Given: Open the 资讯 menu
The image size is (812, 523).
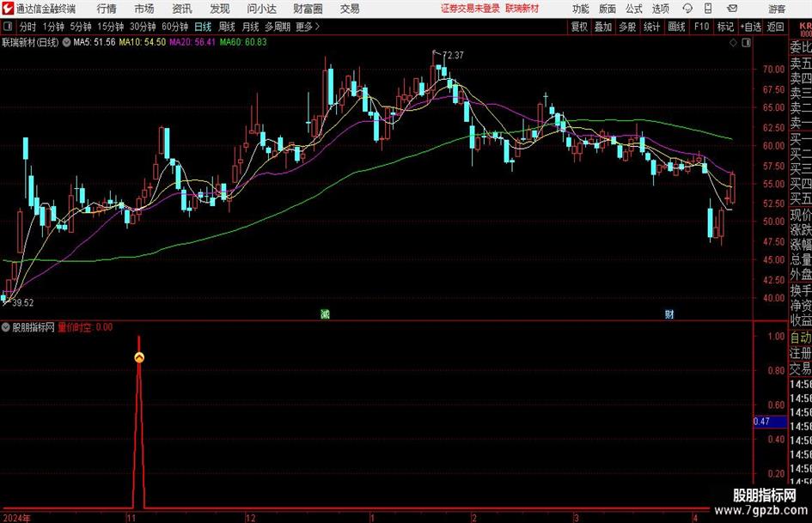Looking at the screenshot, I should click(x=182, y=9).
